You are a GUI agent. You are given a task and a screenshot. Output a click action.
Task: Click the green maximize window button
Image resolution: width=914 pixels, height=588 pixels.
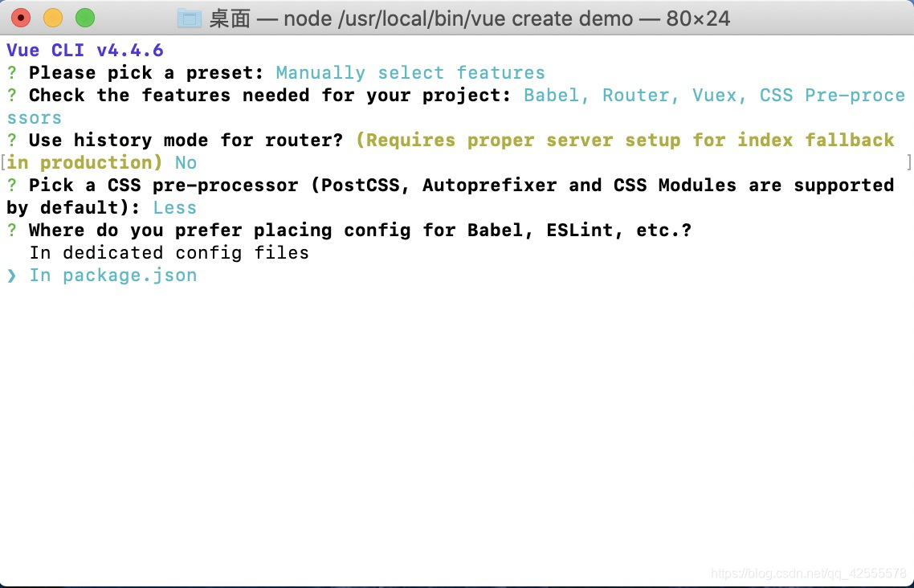pos(85,18)
